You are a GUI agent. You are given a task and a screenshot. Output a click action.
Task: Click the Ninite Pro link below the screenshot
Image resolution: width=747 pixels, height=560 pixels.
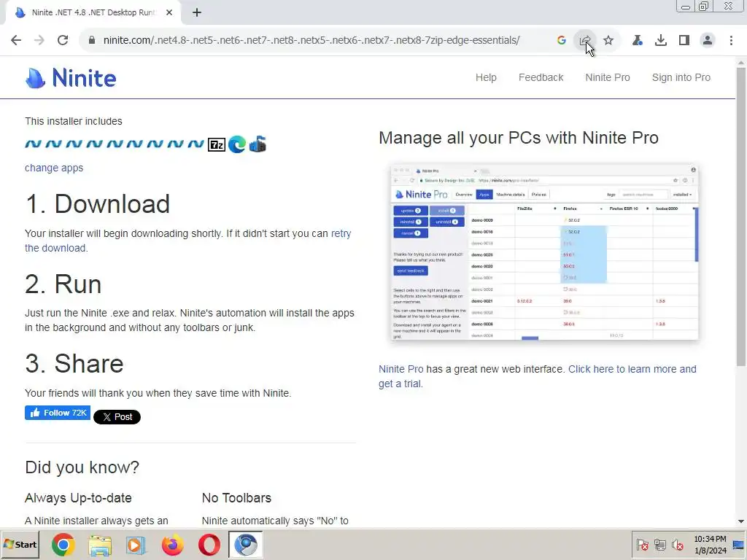(400, 369)
